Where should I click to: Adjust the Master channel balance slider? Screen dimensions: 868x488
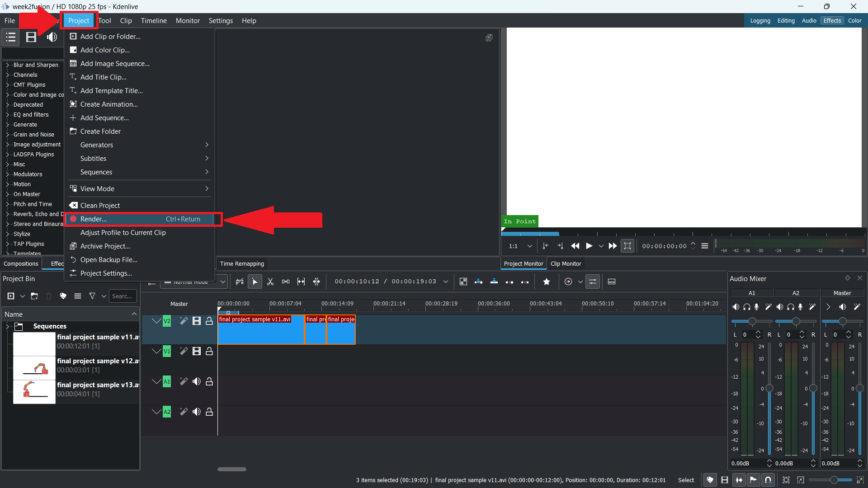point(842,321)
